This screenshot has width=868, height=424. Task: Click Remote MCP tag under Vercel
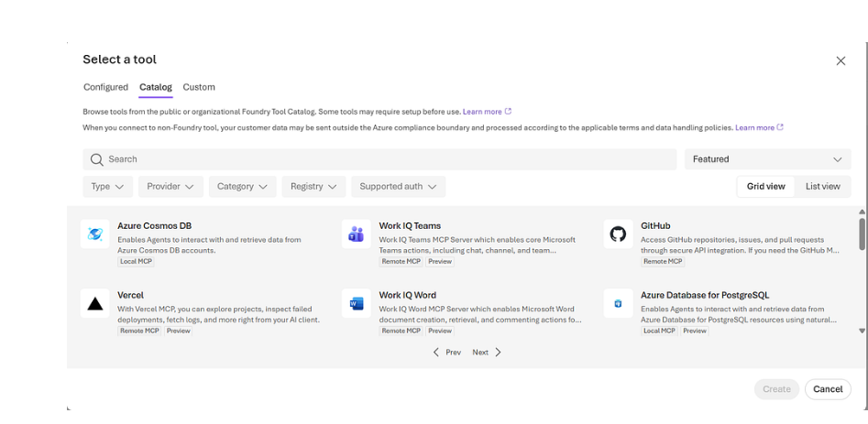pos(139,331)
